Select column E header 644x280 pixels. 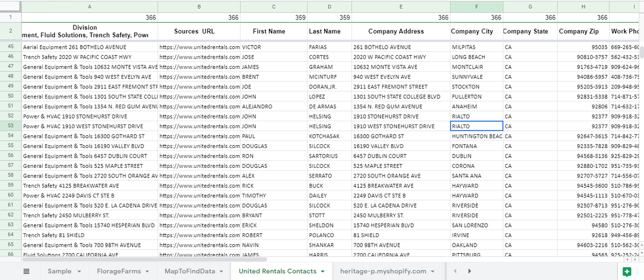click(x=401, y=6)
